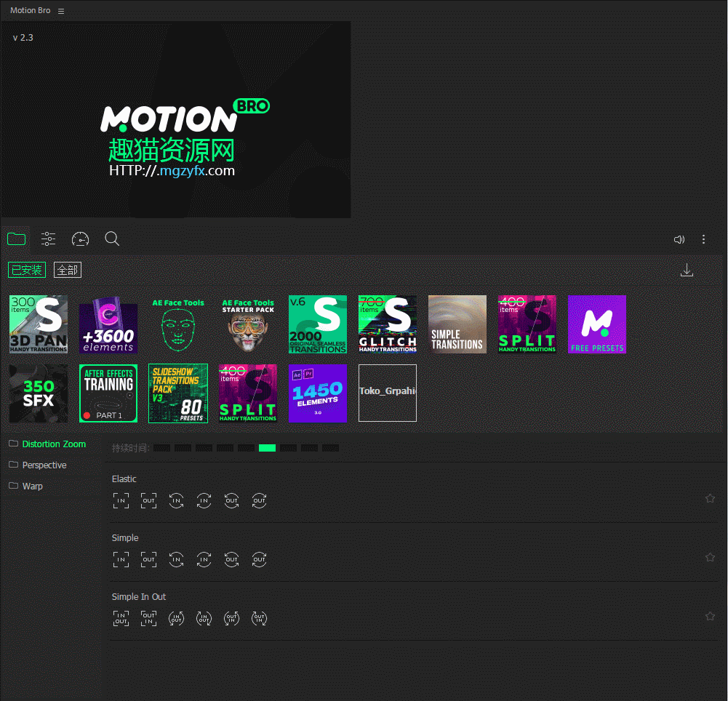Apply Simple In Out square OUT/IN preset

click(x=148, y=618)
